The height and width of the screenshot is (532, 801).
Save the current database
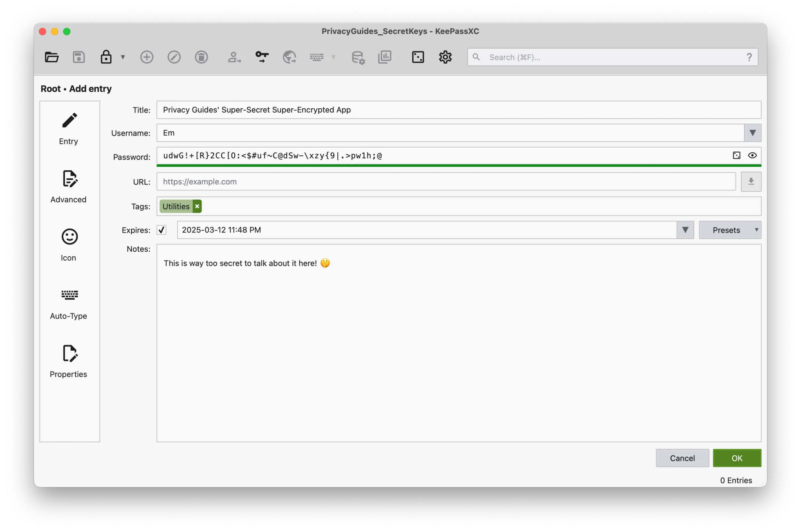pos(79,57)
